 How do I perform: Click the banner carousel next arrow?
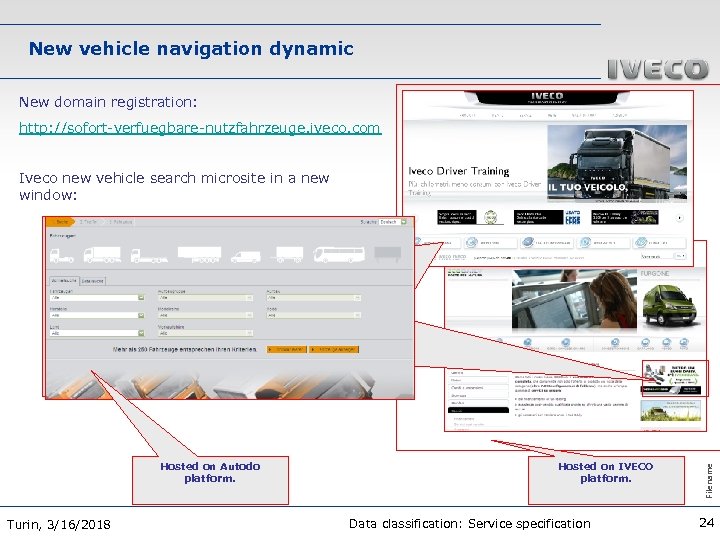coord(679,218)
